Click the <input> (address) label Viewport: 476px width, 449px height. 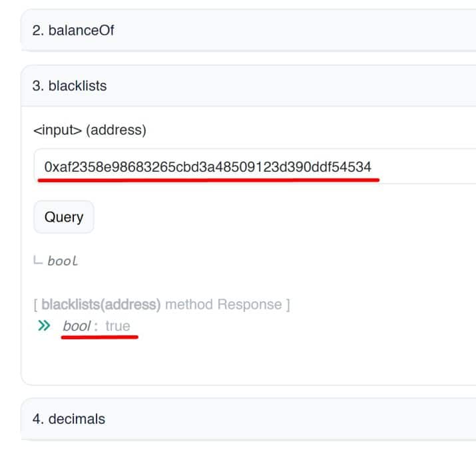pos(90,130)
